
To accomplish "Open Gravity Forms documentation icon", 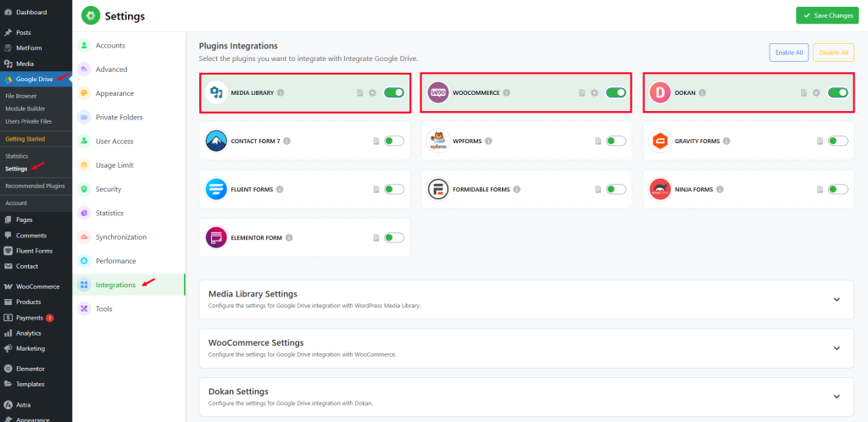I will (820, 141).
